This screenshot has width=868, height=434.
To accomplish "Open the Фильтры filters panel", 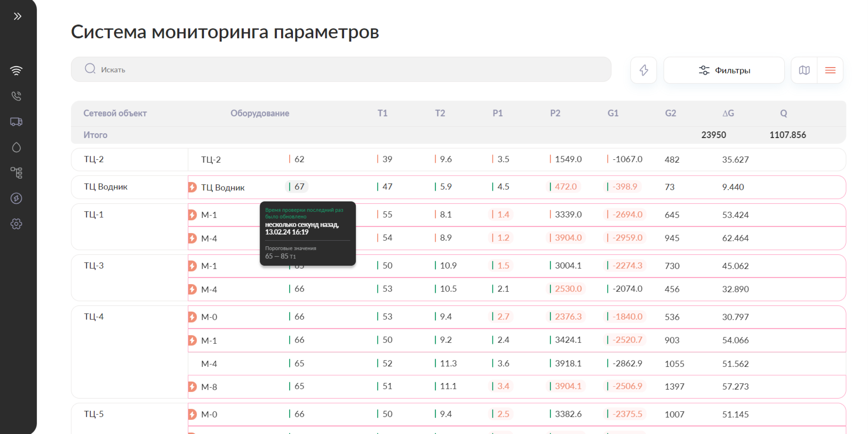I will tap(724, 70).
